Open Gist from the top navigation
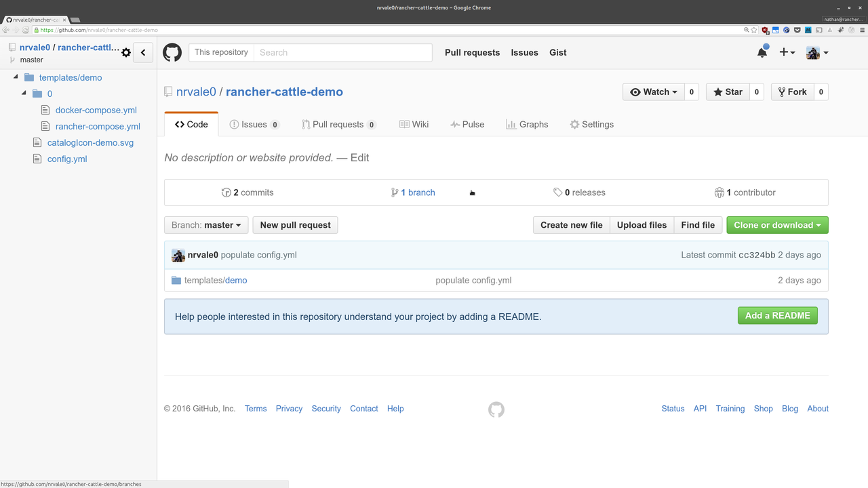 pyautogui.click(x=558, y=52)
